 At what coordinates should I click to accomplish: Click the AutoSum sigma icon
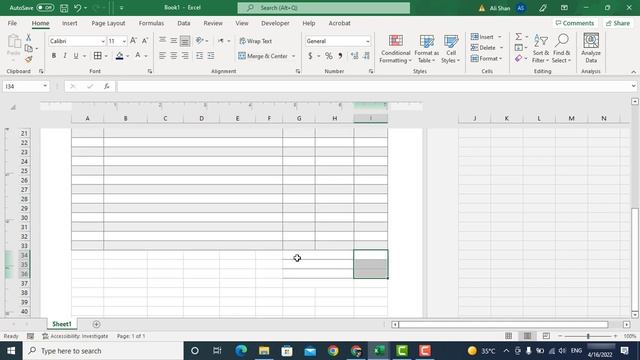coord(518,37)
